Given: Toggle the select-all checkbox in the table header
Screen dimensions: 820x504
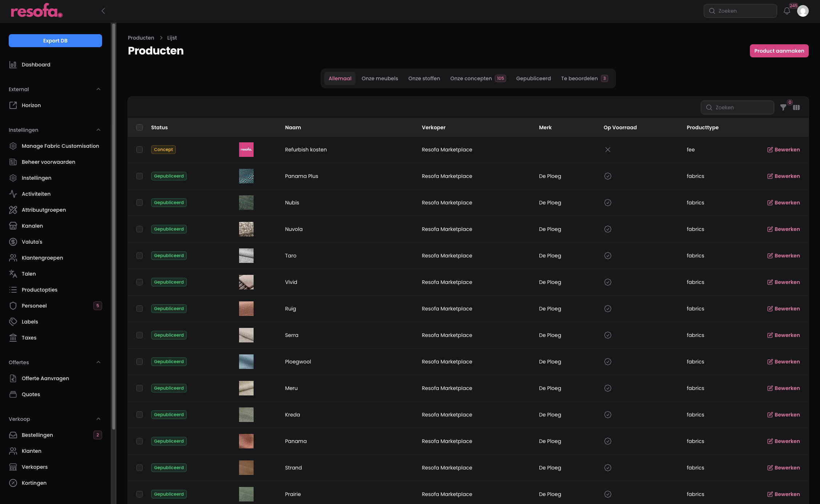Looking at the screenshot, I should (140, 127).
